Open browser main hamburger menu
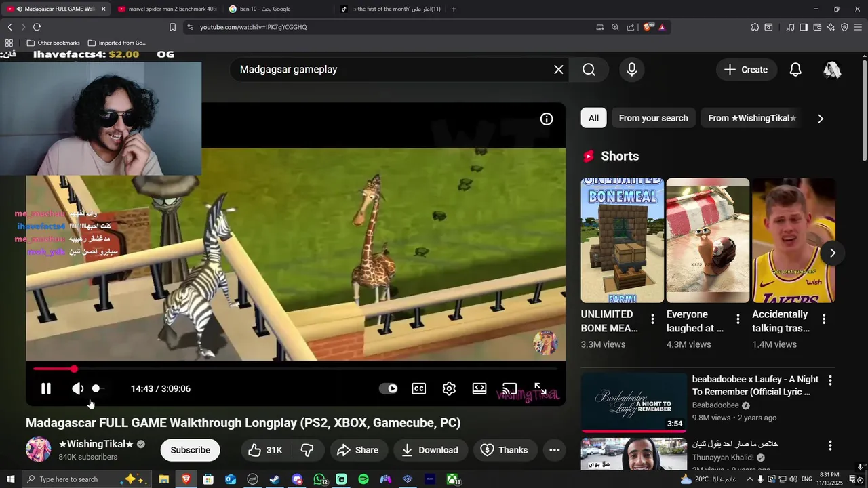The image size is (868, 488). point(859,27)
